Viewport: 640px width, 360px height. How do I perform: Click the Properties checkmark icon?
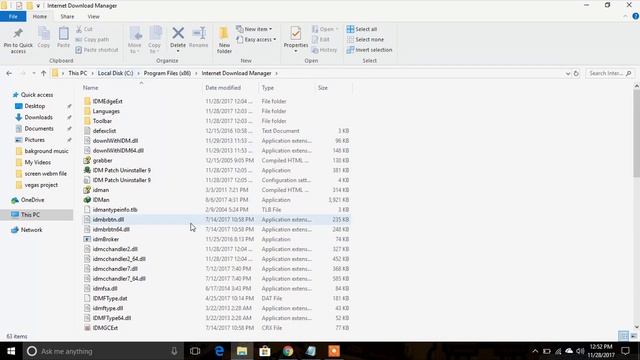[x=296, y=33]
